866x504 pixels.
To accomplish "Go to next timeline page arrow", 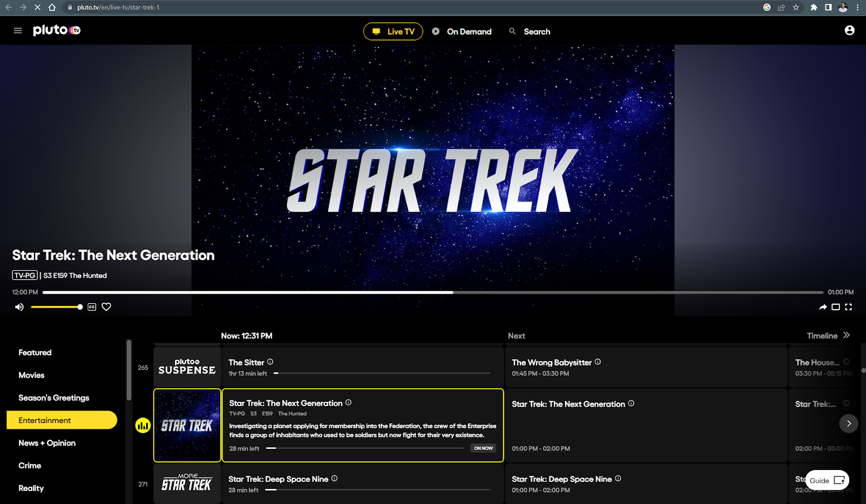I will coord(849,423).
